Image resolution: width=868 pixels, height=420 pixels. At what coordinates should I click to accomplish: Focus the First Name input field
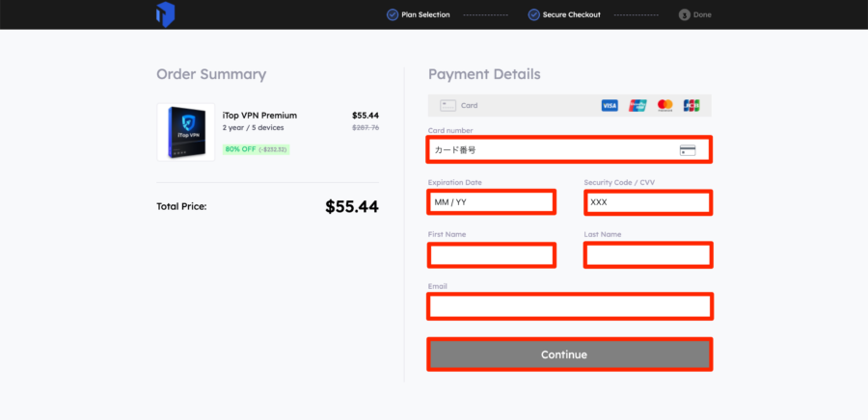pyautogui.click(x=491, y=254)
